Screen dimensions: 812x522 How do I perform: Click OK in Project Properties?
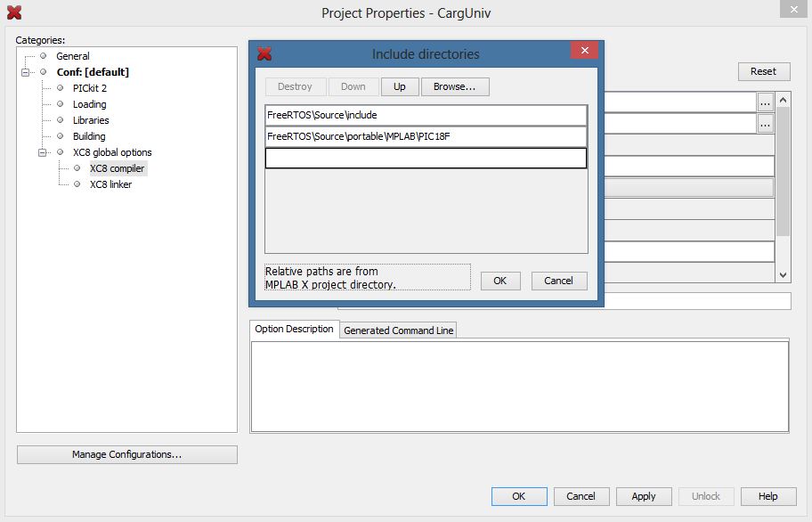point(519,496)
